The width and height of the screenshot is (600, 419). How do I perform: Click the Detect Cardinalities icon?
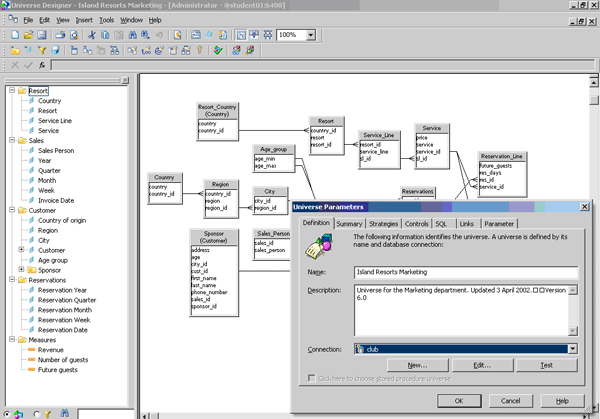coord(146,50)
